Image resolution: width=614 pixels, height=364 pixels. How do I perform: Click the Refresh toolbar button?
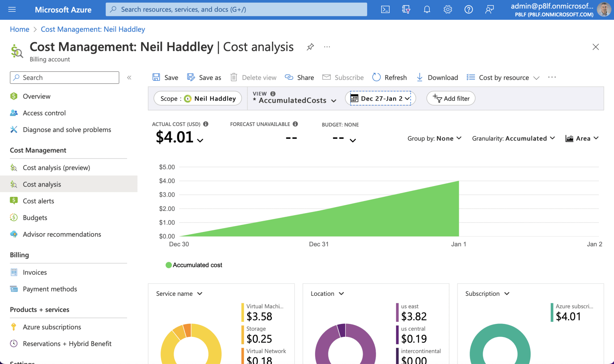coord(390,78)
